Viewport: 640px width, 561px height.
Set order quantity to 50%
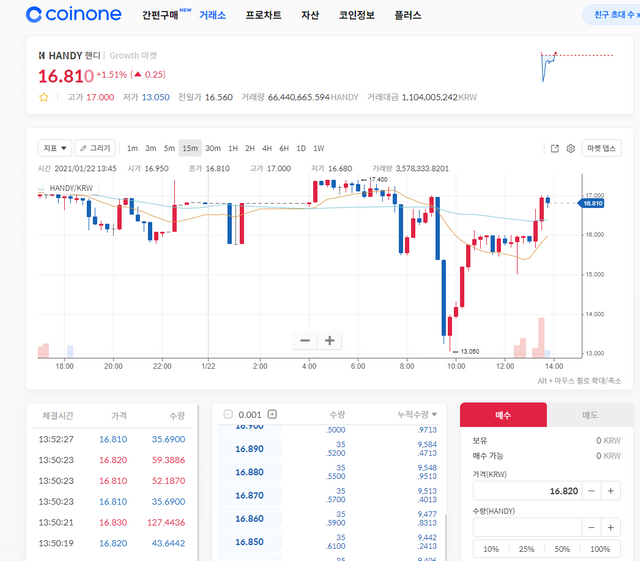click(x=562, y=549)
